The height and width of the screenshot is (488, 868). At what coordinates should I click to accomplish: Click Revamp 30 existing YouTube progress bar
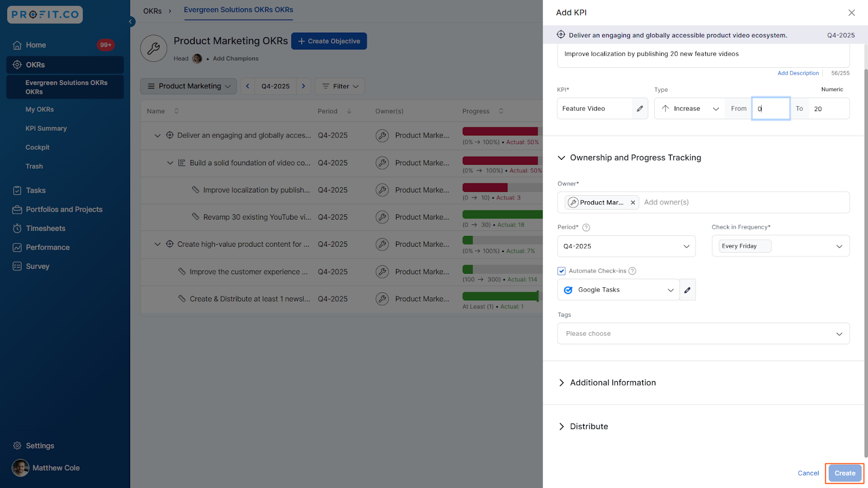point(502,214)
